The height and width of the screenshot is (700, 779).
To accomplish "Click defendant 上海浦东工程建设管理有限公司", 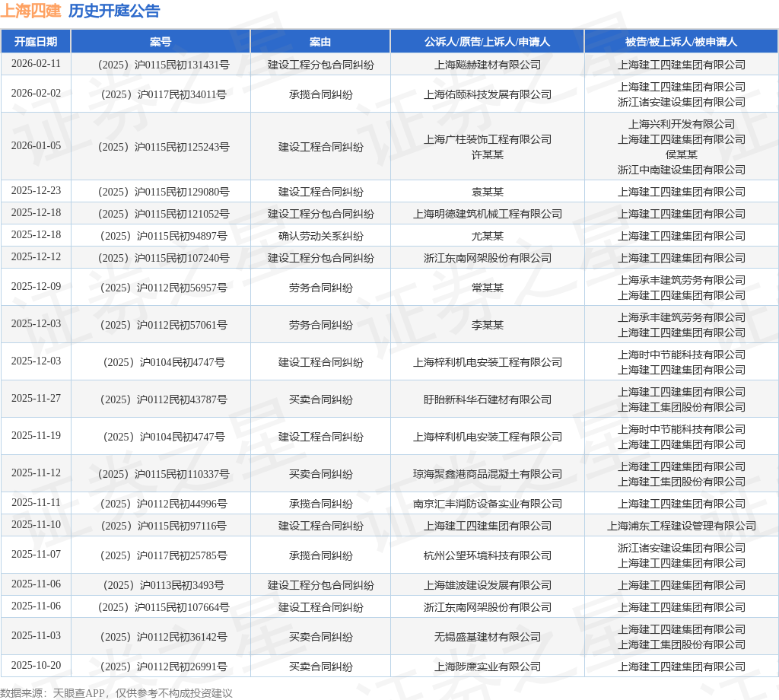I will [x=681, y=526].
